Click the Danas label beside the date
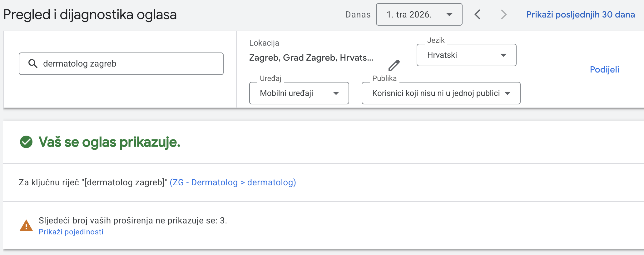Viewport: 644px width, 255px height. coord(358,15)
